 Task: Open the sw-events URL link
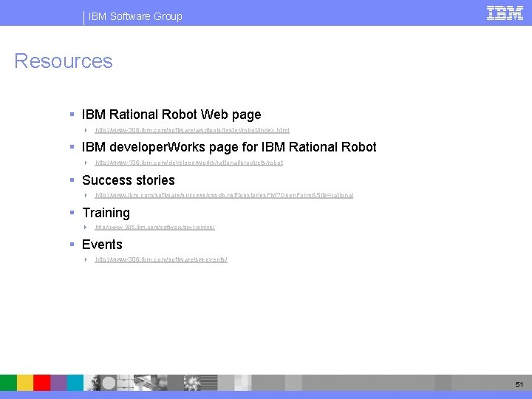coord(161,259)
